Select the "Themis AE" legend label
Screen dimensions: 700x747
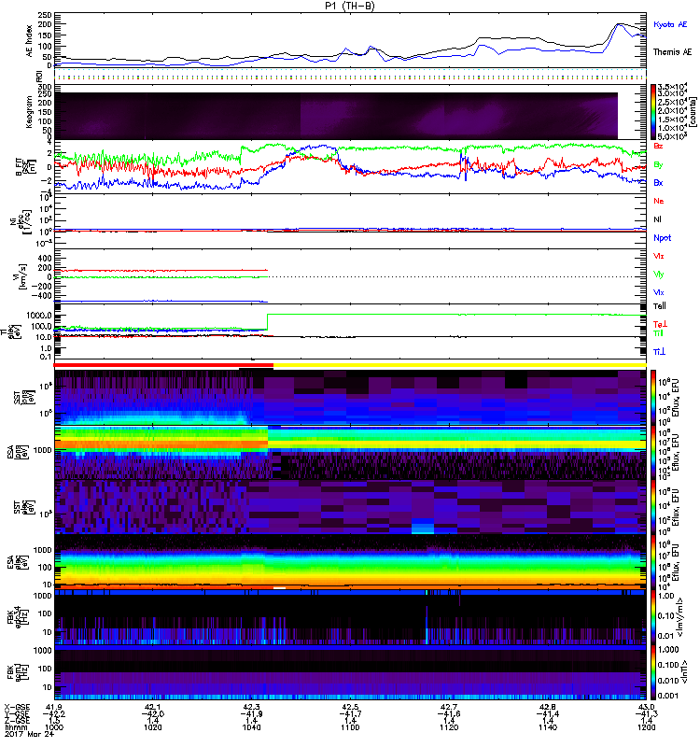tap(672, 52)
